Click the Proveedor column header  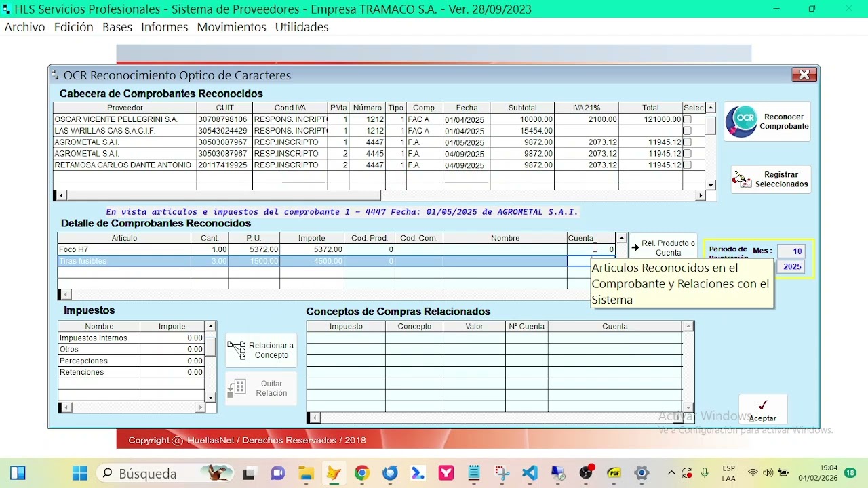pos(125,108)
